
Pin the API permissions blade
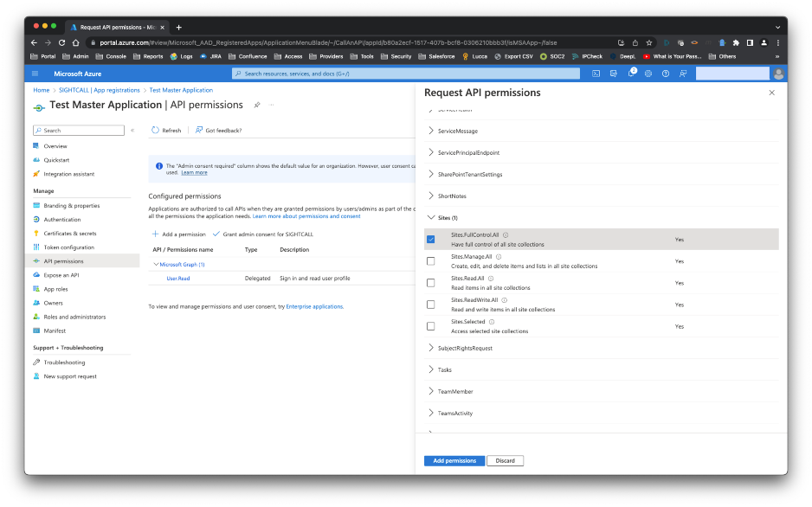pos(257,105)
